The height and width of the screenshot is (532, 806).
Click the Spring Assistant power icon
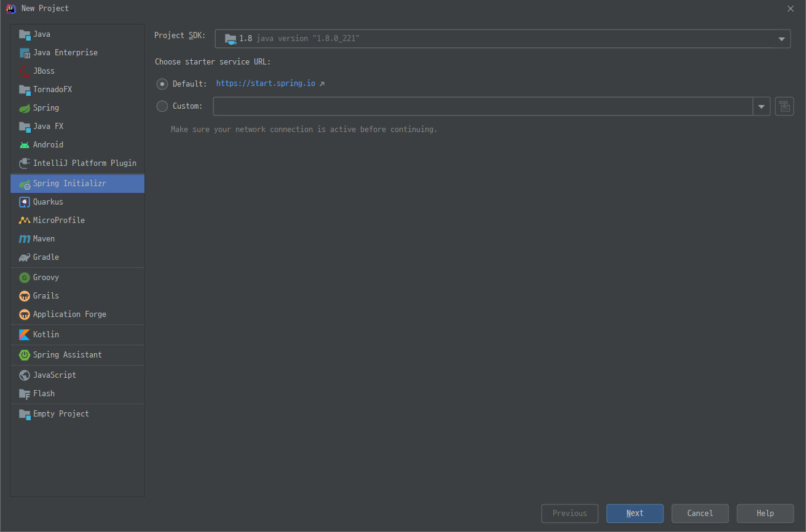(x=25, y=355)
